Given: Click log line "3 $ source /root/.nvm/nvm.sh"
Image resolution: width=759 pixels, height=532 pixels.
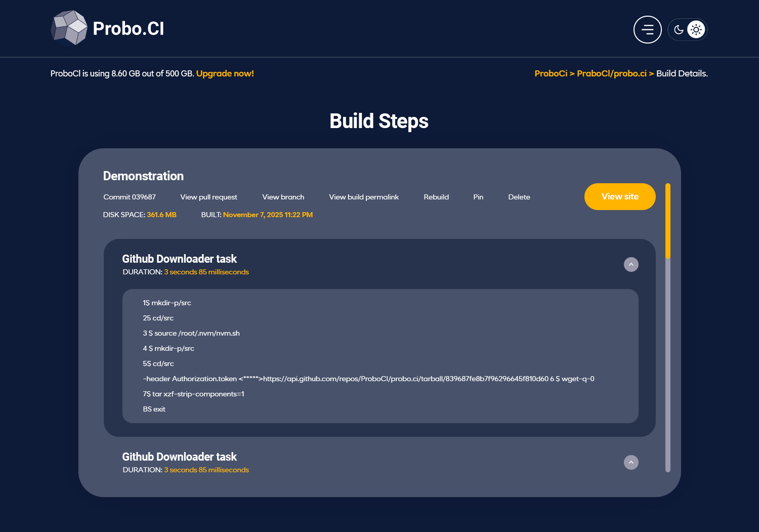Looking at the screenshot, I should point(191,333).
